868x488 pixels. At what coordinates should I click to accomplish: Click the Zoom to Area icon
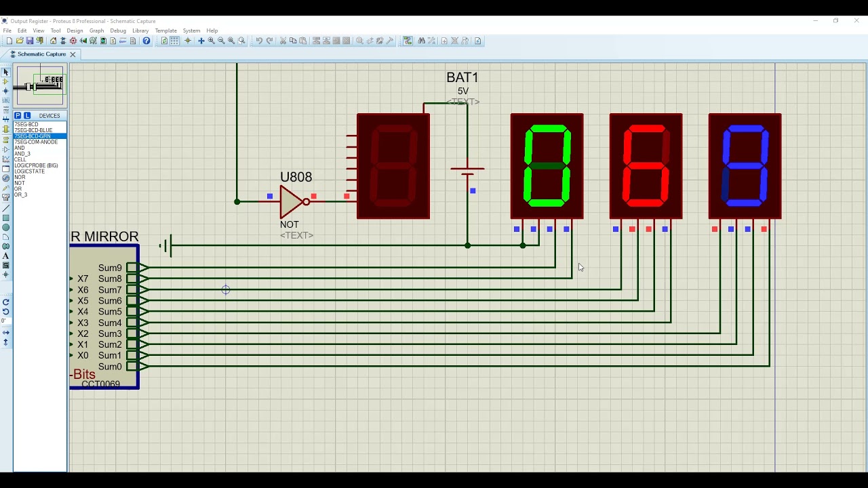pos(241,41)
